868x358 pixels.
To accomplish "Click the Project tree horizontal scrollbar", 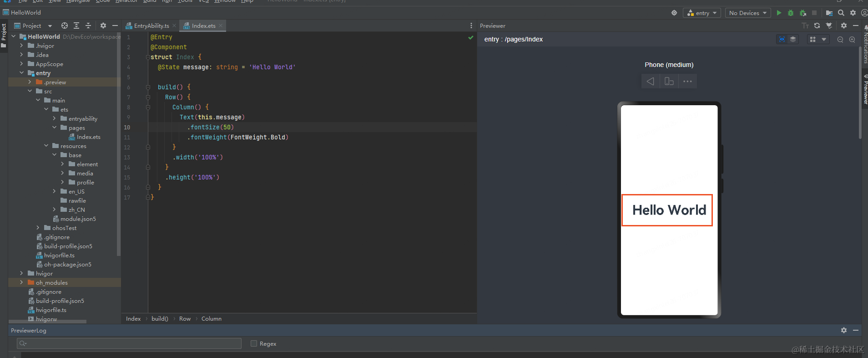I will [x=48, y=322].
